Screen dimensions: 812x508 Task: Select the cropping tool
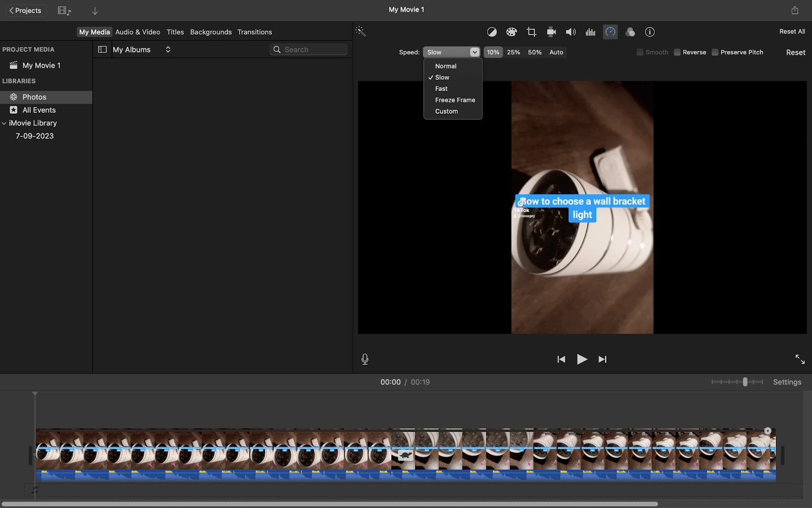[531, 32]
